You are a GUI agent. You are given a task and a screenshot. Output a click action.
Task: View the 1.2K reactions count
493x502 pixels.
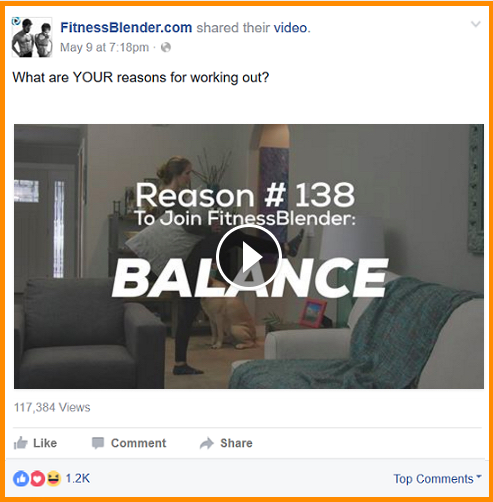78,479
